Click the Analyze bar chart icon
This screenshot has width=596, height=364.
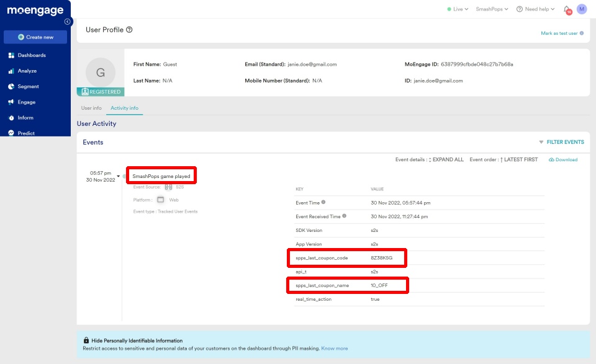pyautogui.click(x=11, y=71)
